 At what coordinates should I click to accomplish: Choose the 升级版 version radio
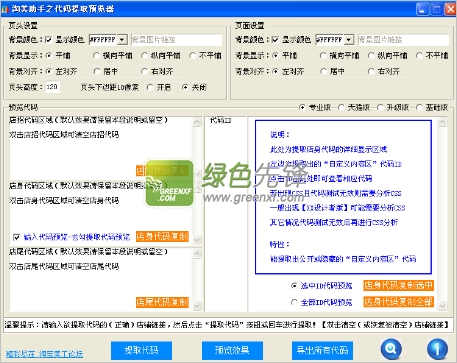click(x=380, y=107)
